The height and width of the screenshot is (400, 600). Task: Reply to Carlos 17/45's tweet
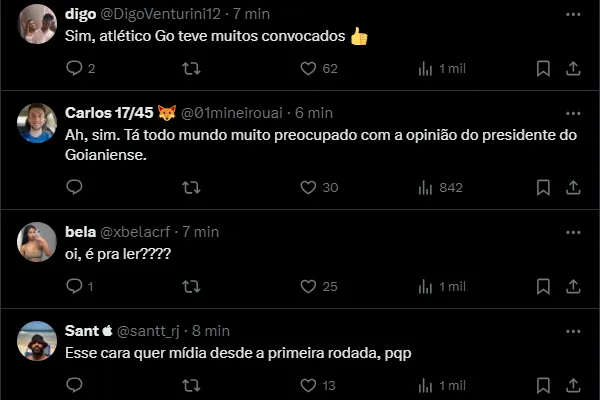pyautogui.click(x=74, y=187)
